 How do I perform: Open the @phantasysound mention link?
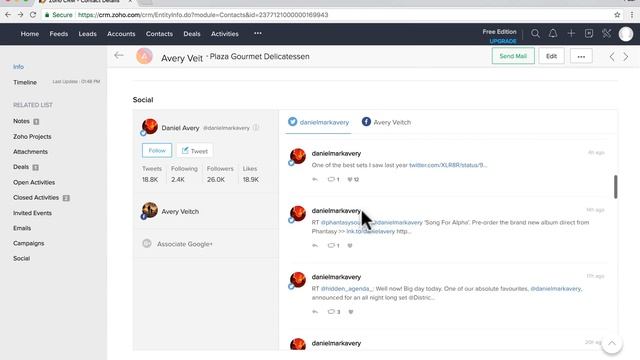click(342, 222)
